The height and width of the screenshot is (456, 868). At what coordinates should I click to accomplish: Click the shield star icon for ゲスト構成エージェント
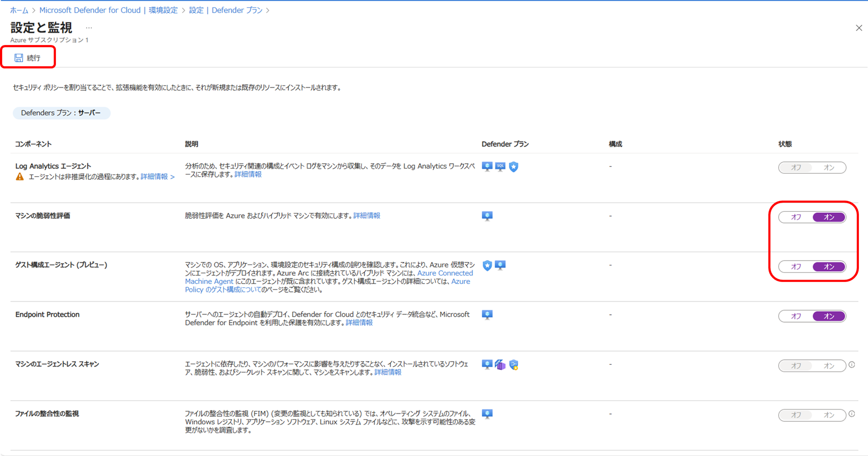click(487, 266)
